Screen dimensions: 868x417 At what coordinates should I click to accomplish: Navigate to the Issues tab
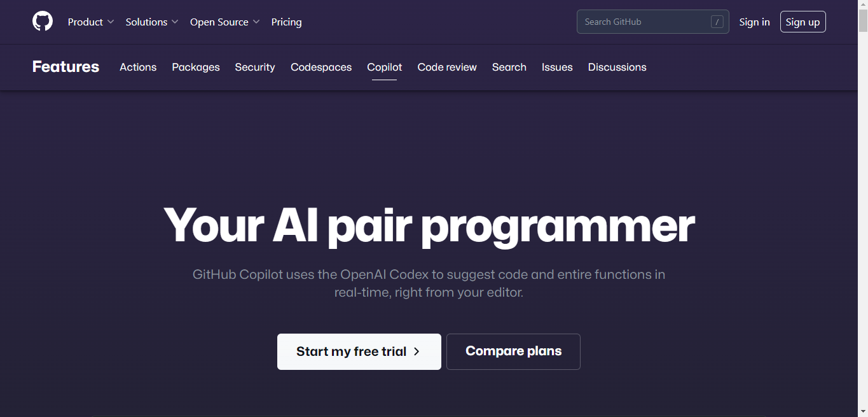point(557,67)
